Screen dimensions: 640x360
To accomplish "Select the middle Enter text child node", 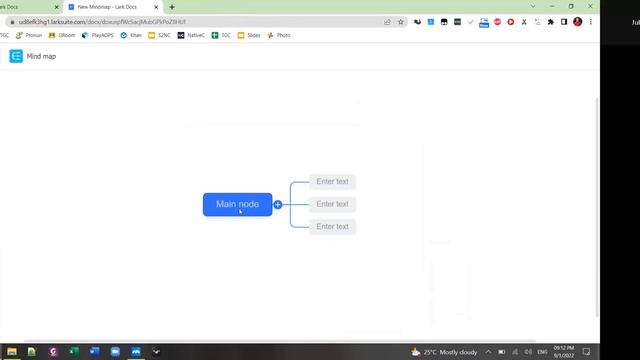I will (332, 204).
